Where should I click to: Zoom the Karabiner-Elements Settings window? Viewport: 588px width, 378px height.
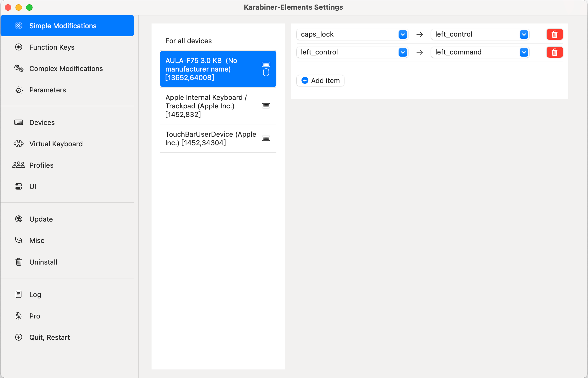tap(29, 7)
